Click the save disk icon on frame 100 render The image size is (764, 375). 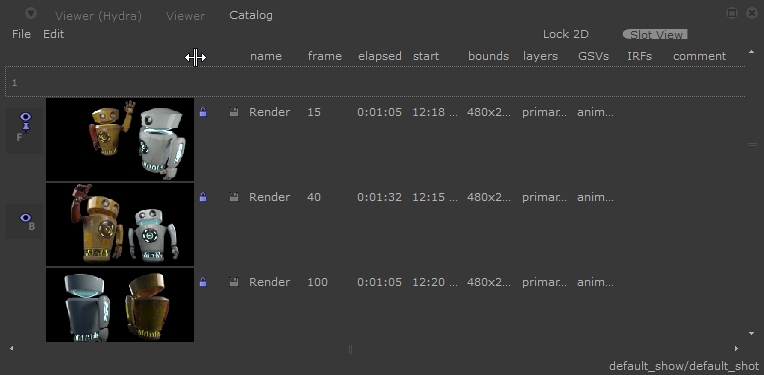[x=234, y=282]
